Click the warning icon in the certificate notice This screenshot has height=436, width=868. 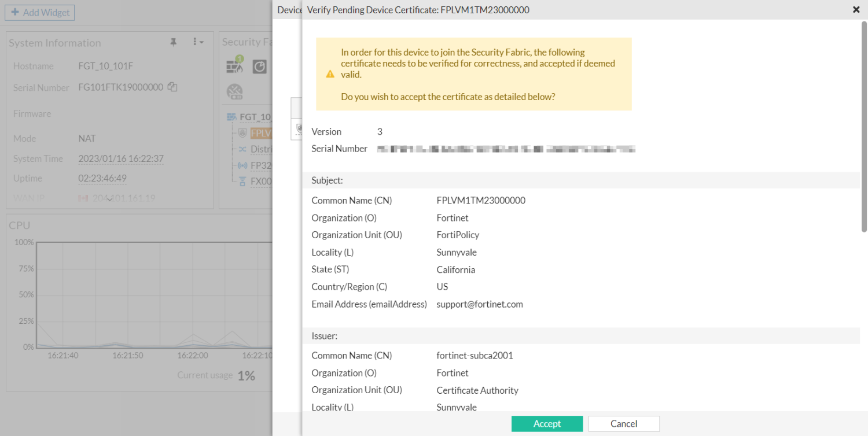click(330, 73)
